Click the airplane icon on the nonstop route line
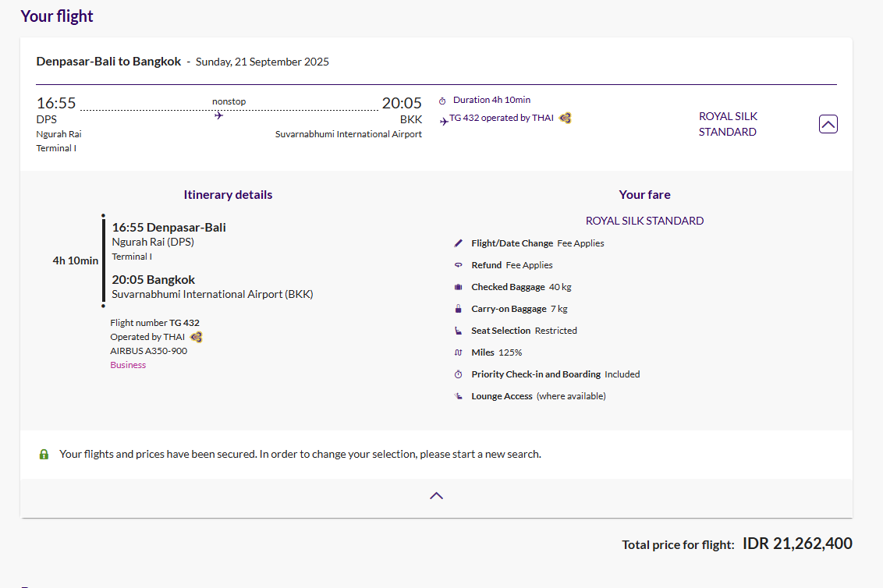 click(219, 115)
